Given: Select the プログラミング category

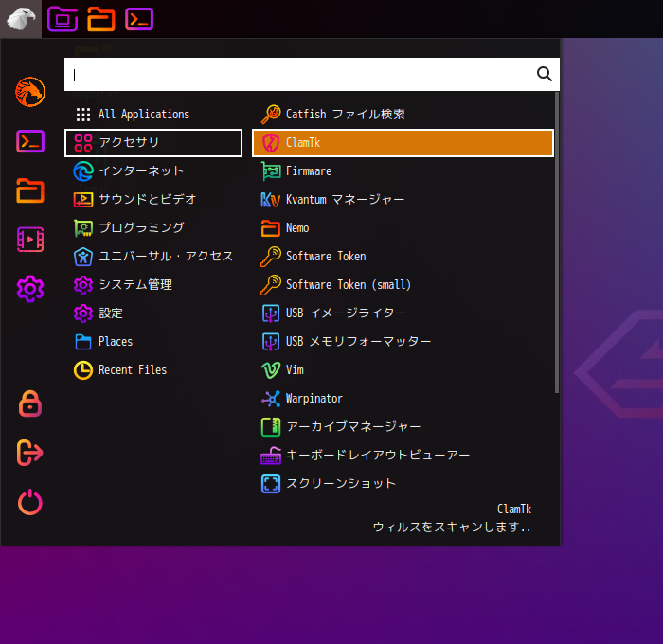Looking at the screenshot, I should pos(153,228).
